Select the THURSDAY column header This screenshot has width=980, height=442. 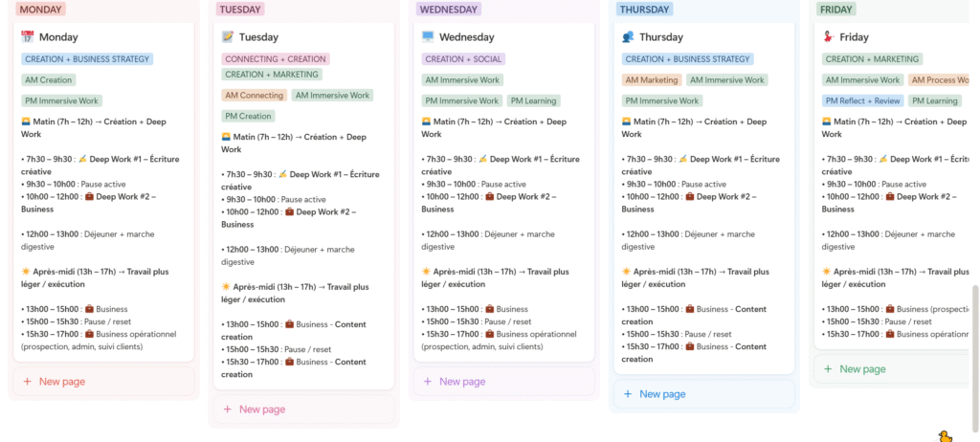(x=644, y=10)
